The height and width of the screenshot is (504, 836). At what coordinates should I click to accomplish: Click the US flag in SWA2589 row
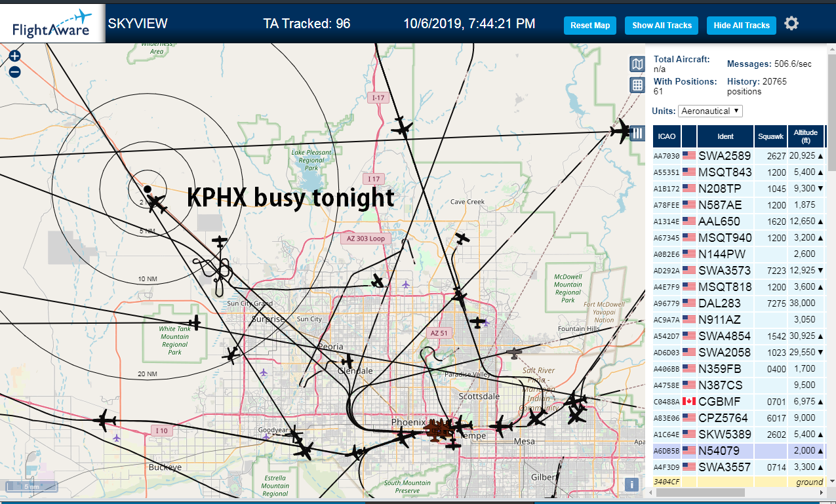[x=689, y=155]
